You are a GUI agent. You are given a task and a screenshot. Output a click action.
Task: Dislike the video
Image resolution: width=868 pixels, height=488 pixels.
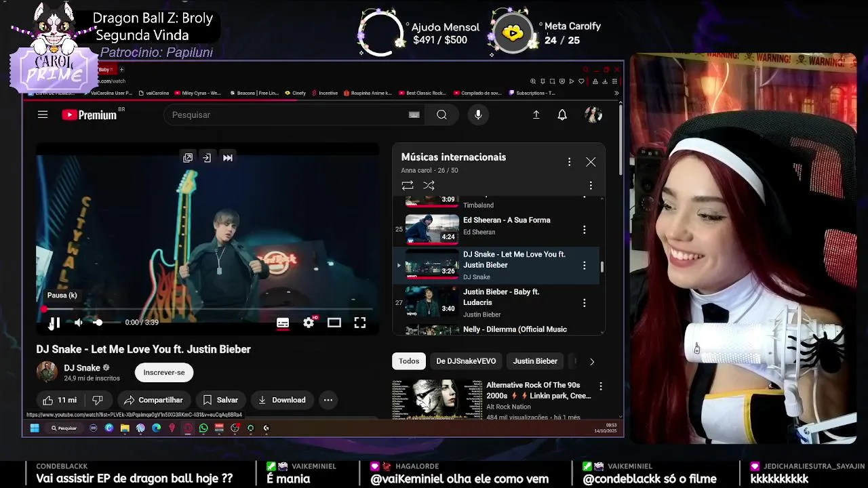[x=98, y=400]
